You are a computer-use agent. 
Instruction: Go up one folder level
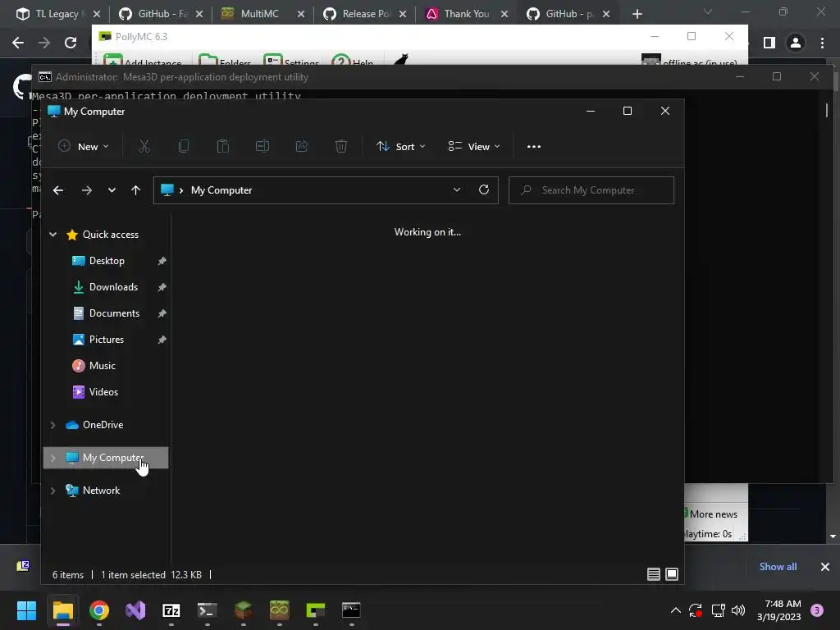tap(135, 190)
